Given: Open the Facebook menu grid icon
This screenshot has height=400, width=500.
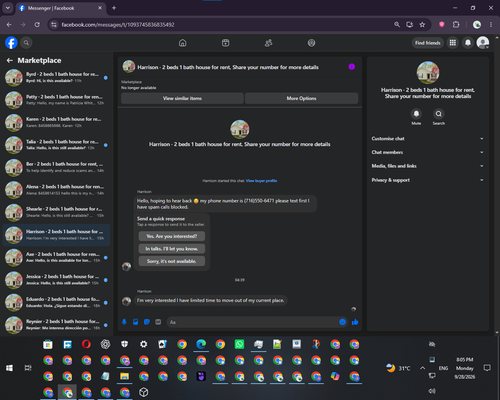Looking at the screenshot, I should coord(453,43).
